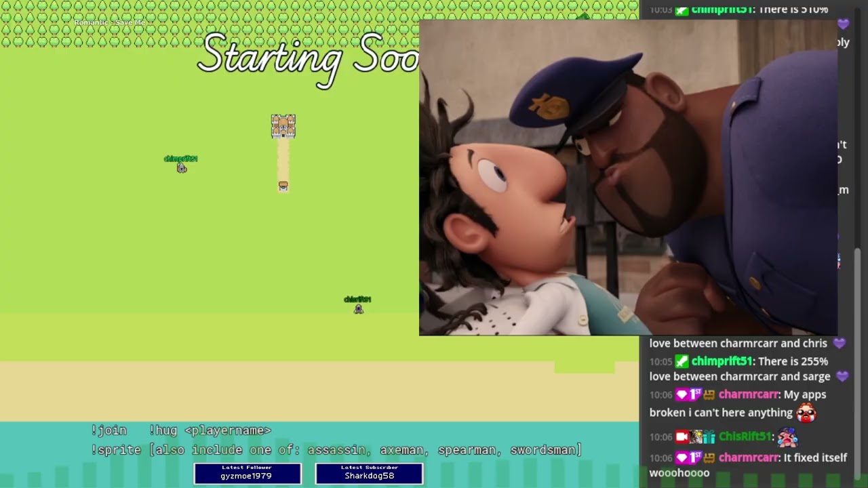Click gem subscriber badge beside 'My apps' message

(682, 394)
